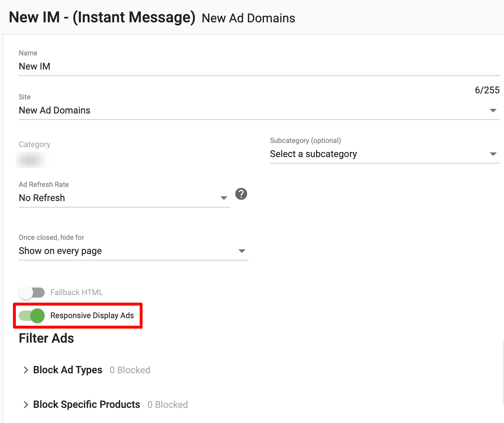The image size is (504, 423).
Task: Click the Ad Refresh Rate dropdown arrow
Action: pos(223,198)
